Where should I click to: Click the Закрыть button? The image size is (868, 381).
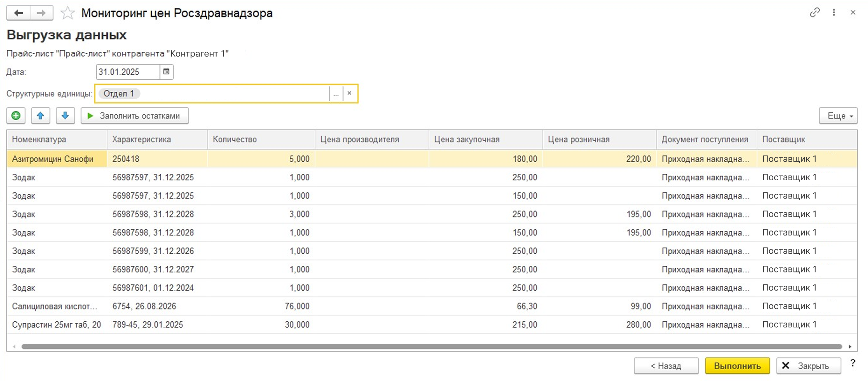click(808, 365)
